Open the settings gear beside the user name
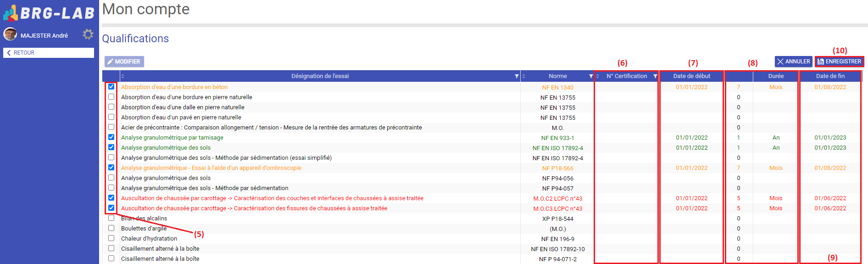This screenshot has width=868, height=264. point(88,34)
